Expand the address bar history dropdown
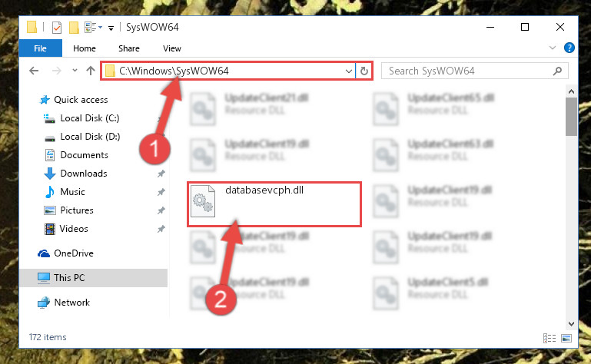Screen dimensions: 591x364 click(x=349, y=71)
